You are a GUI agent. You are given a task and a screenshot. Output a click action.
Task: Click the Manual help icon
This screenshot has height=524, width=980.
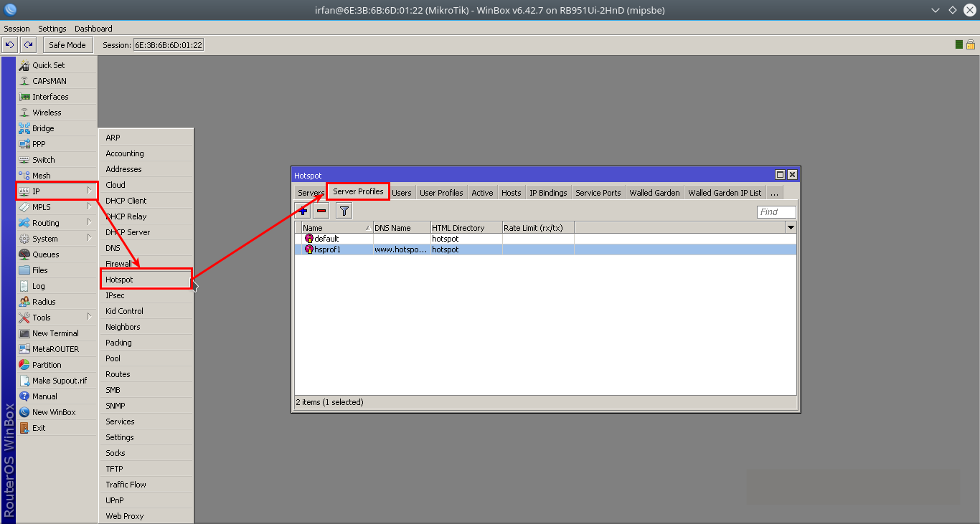pyautogui.click(x=24, y=396)
